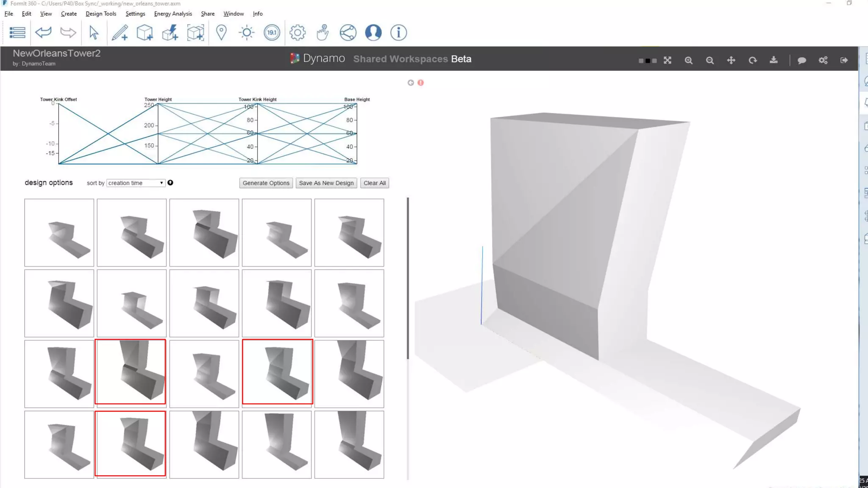The image size is (868, 488).
Task: Open the Window menu
Action: 234,14
